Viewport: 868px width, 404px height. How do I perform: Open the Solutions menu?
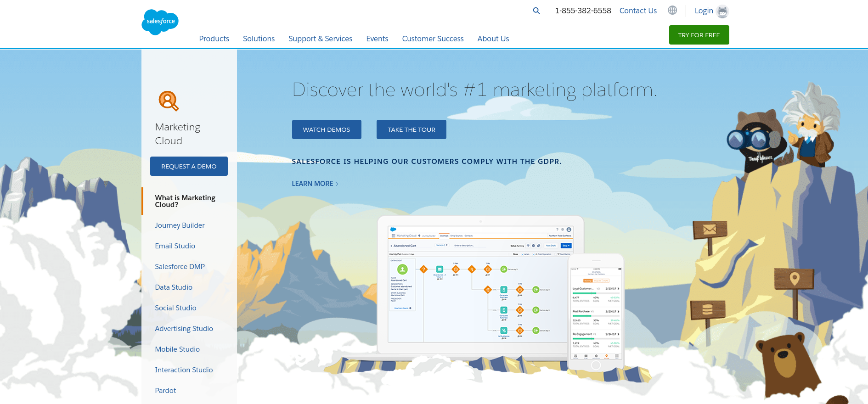click(259, 39)
